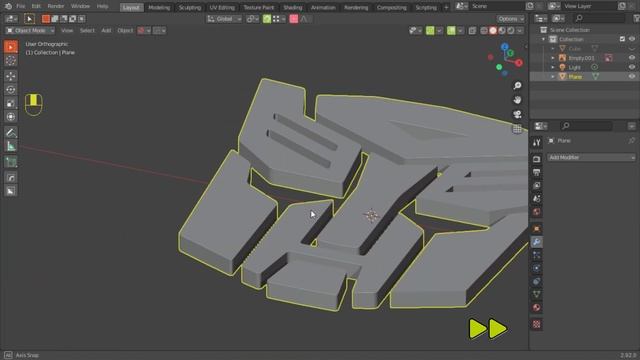Click the Pan view hand icon

[x=518, y=100]
